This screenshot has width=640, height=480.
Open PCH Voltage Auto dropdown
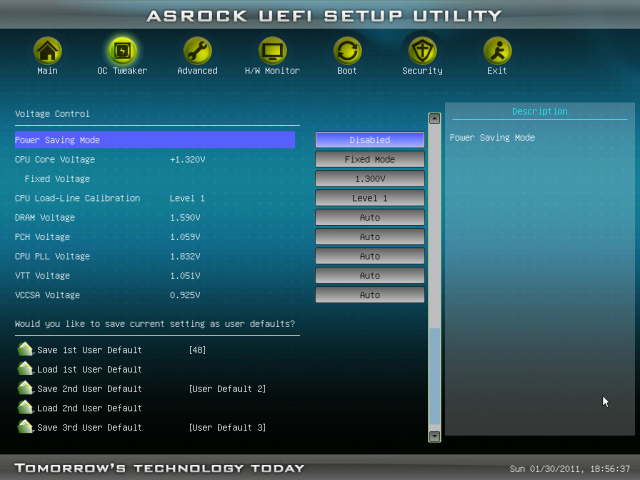(370, 237)
